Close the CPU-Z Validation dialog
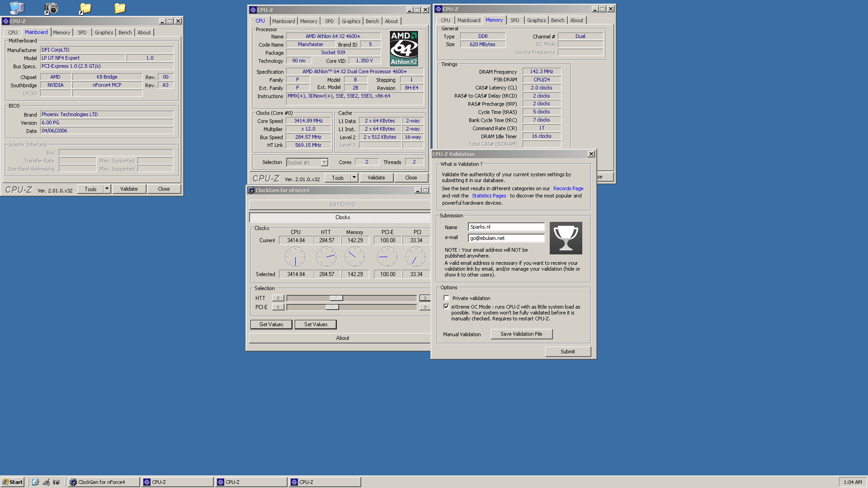The image size is (868, 488). coord(591,154)
